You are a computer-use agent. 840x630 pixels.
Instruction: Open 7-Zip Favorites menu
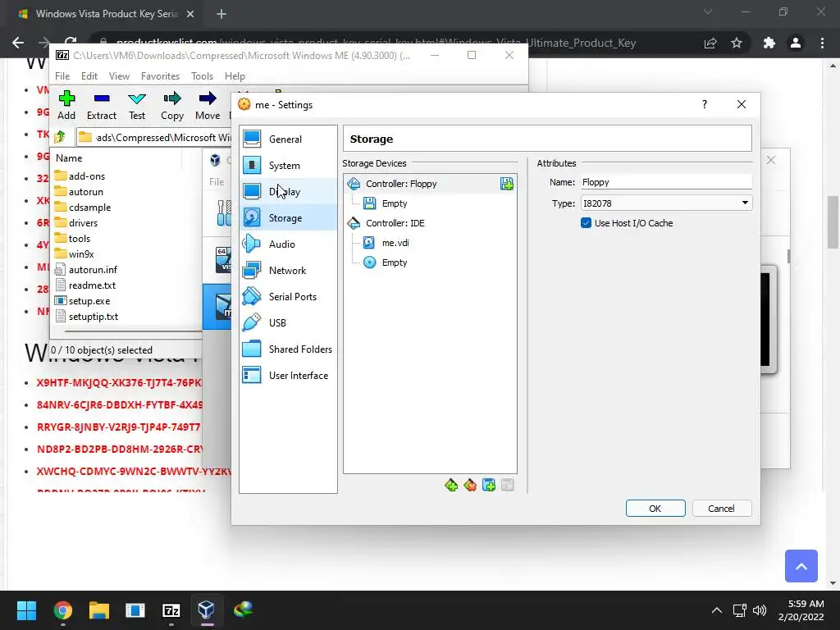click(160, 76)
